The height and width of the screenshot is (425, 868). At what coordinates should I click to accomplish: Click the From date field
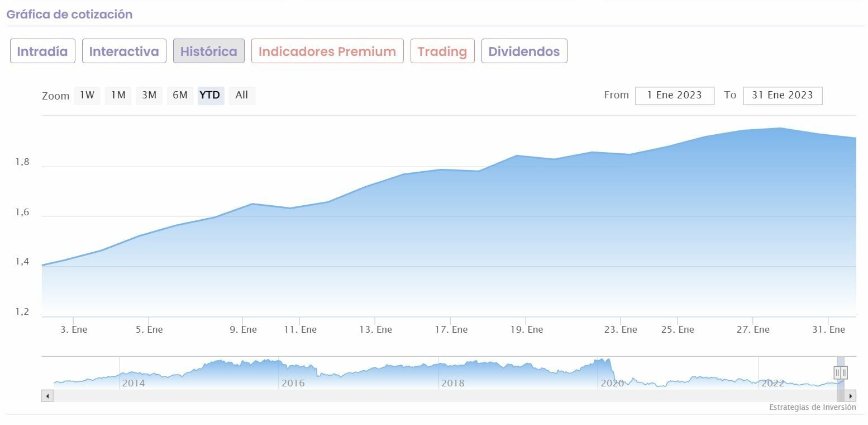tap(674, 96)
